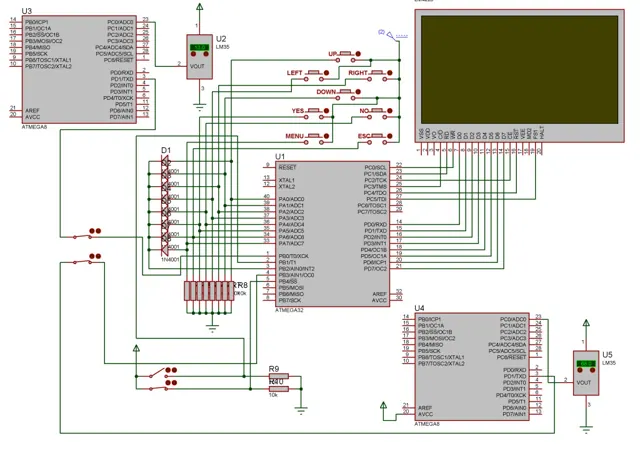Image resolution: width=640 pixels, height=449 pixels.
Task: Toggle the switch wired to resistor R9
Action: pyautogui.click(x=158, y=373)
